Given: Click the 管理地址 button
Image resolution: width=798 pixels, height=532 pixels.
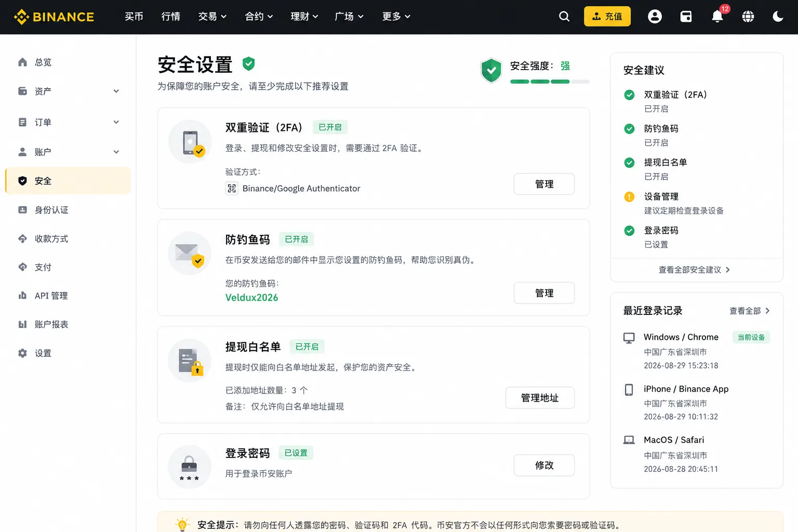Looking at the screenshot, I should point(540,397).
